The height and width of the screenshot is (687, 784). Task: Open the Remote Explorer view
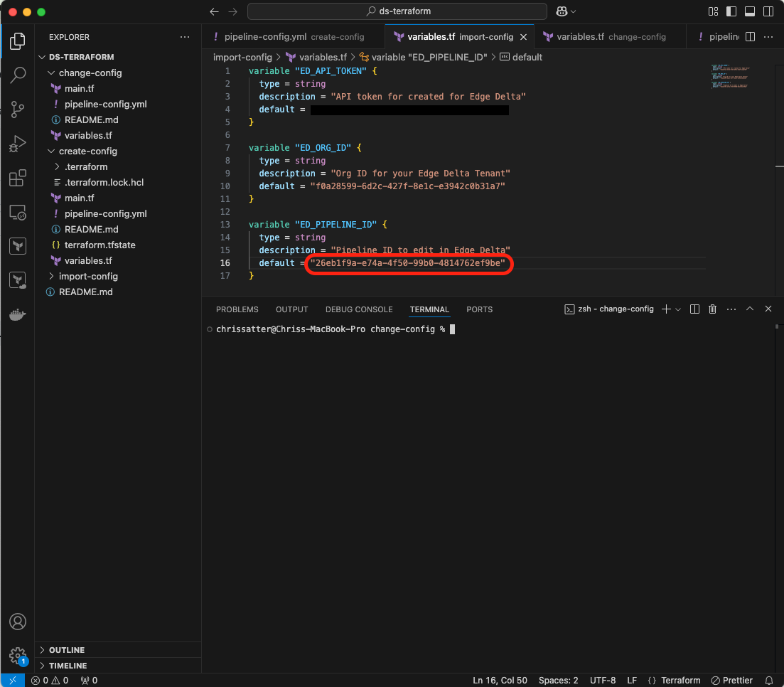point(18,212)
